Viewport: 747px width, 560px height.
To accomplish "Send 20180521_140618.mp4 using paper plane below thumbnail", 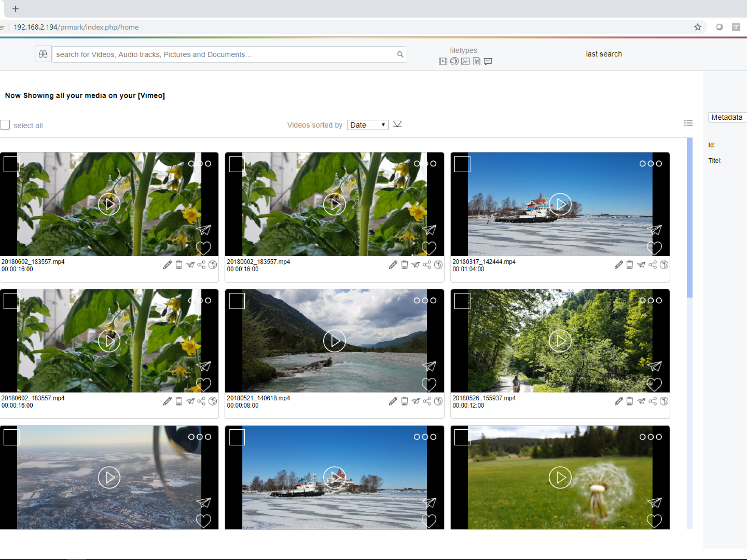I will tap(416, 401).
